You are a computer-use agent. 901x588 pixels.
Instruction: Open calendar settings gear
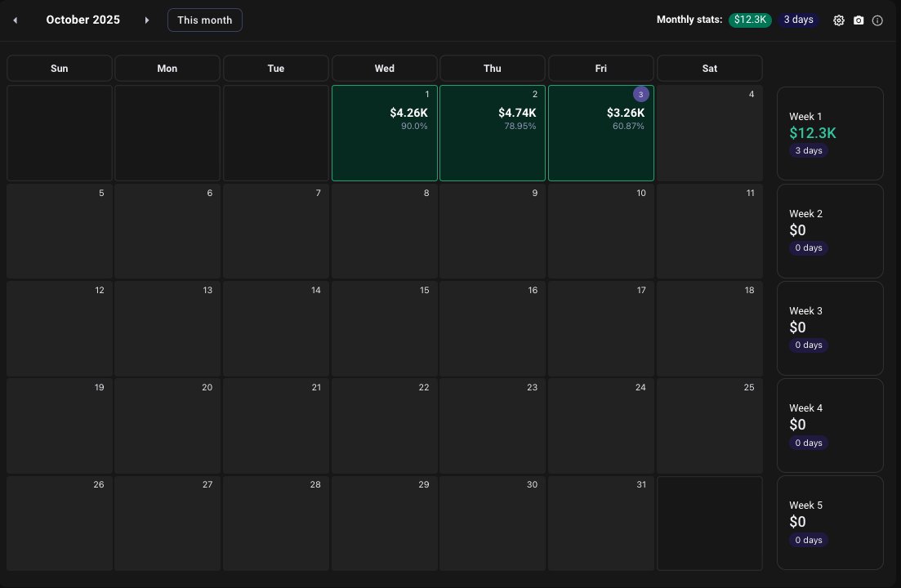point(839,20)
